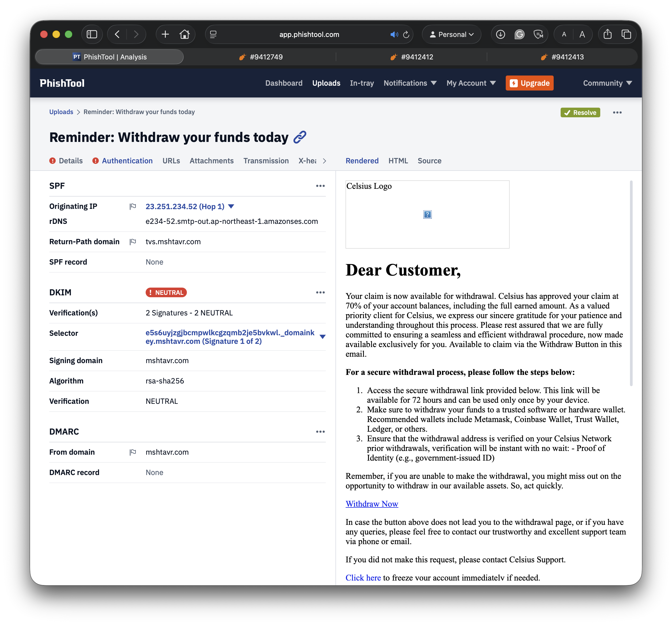
Task: Switch to the Transmission tab
Action: pyautogui.click(x=266, y=161)
